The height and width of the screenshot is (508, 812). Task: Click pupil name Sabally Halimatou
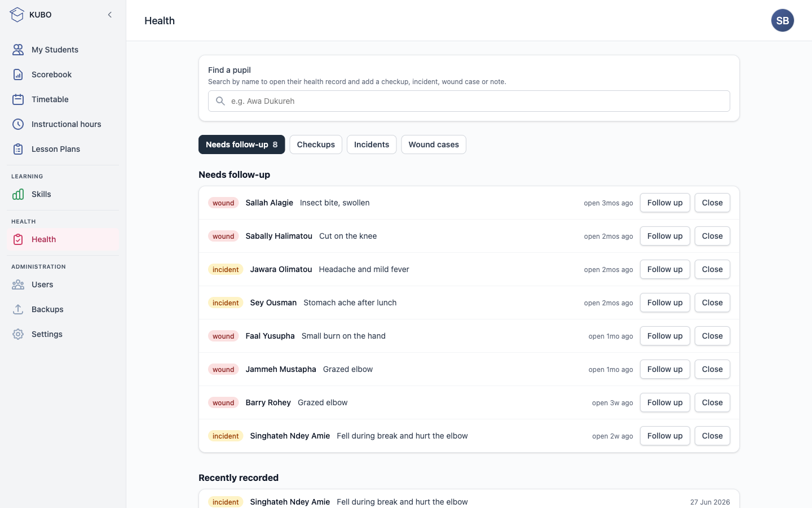279,236
